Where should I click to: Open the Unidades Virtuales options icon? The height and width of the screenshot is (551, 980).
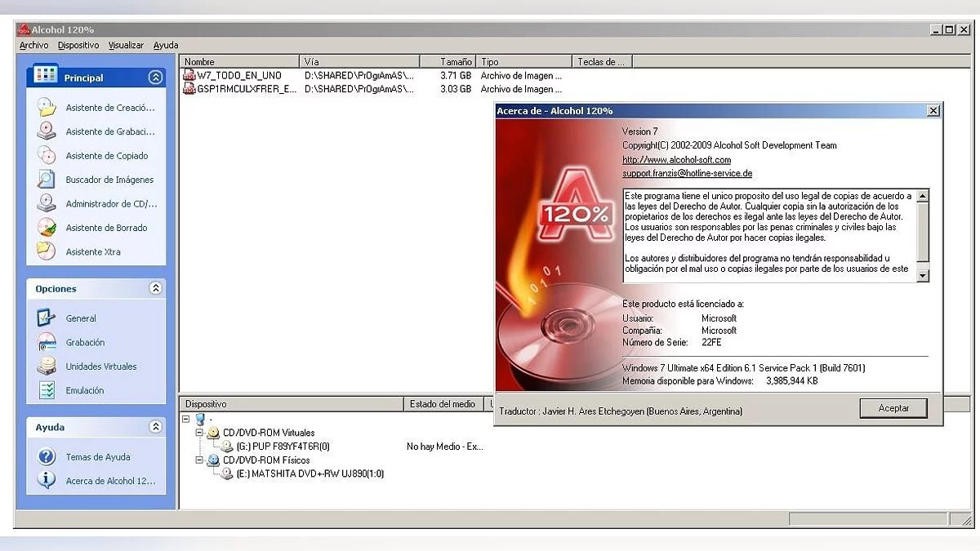click(47, 367)
